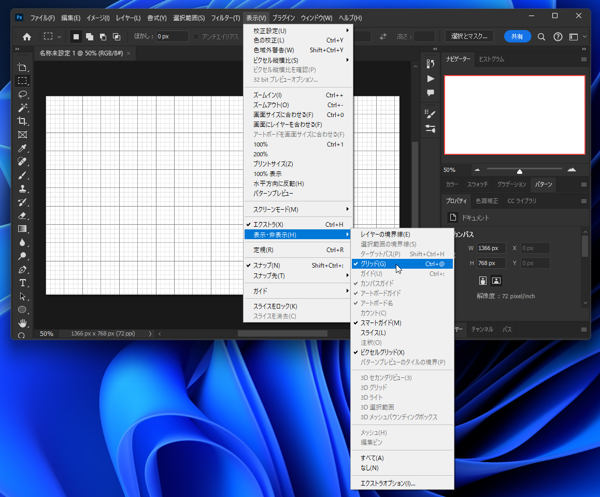This screenshot has height=497, width=600.
Task: Select the Lasso tool
Action: [23, 94]
